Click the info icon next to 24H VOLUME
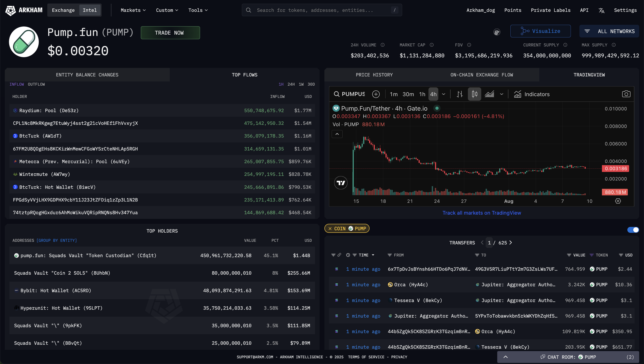The height and width of the screenshot is (364, 644). [x=382, y=45]
